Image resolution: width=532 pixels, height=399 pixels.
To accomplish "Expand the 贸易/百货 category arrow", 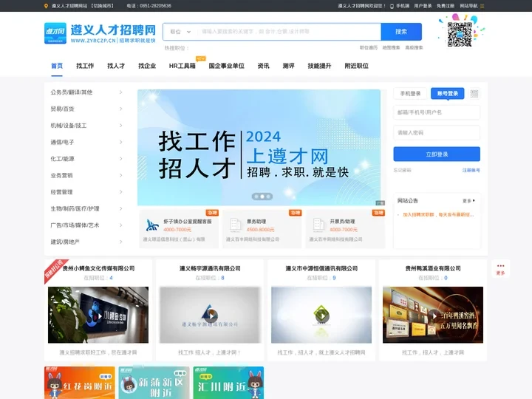I will click(x=120, y=109).
